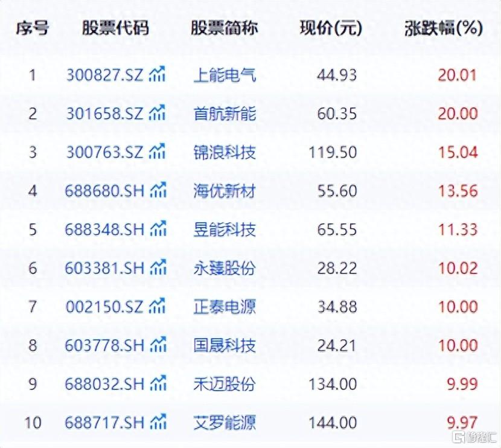Select price value 144.00

pyautogui.click(x=333, y=423)
